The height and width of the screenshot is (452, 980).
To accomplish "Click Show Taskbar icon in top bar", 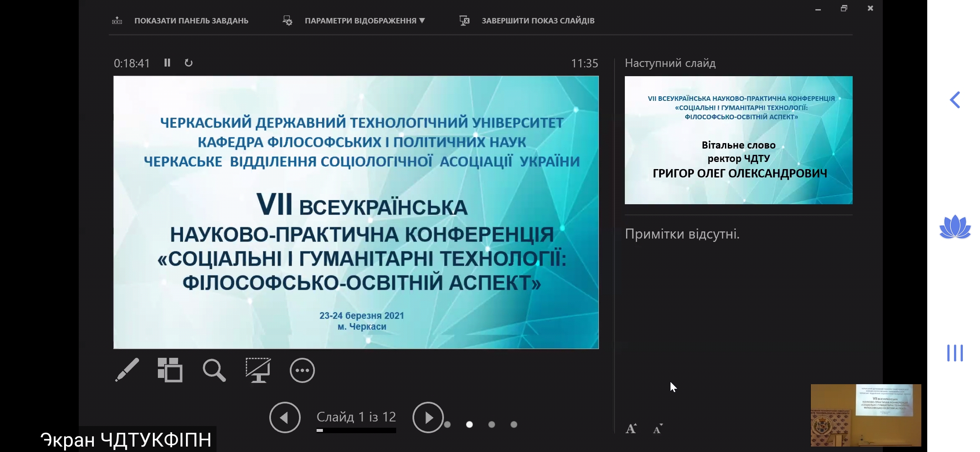I will 117,21.
